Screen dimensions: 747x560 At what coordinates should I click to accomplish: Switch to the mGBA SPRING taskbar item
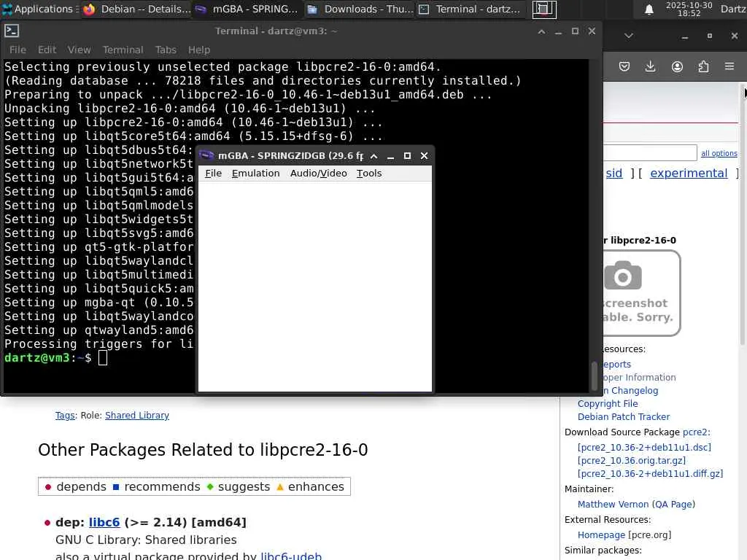click(x=248, y=9)
